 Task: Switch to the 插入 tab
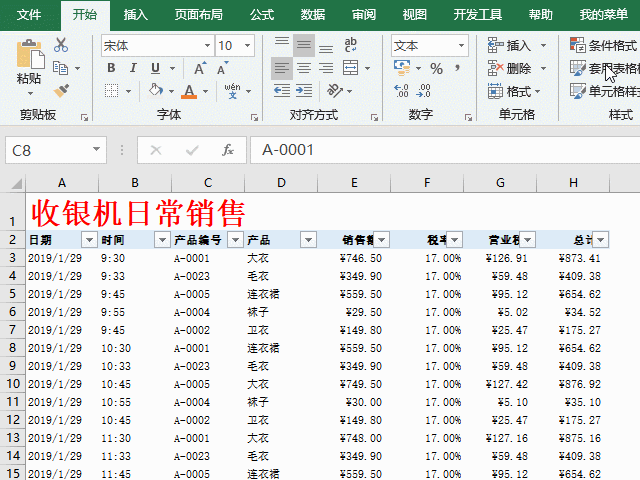point(136,15)
